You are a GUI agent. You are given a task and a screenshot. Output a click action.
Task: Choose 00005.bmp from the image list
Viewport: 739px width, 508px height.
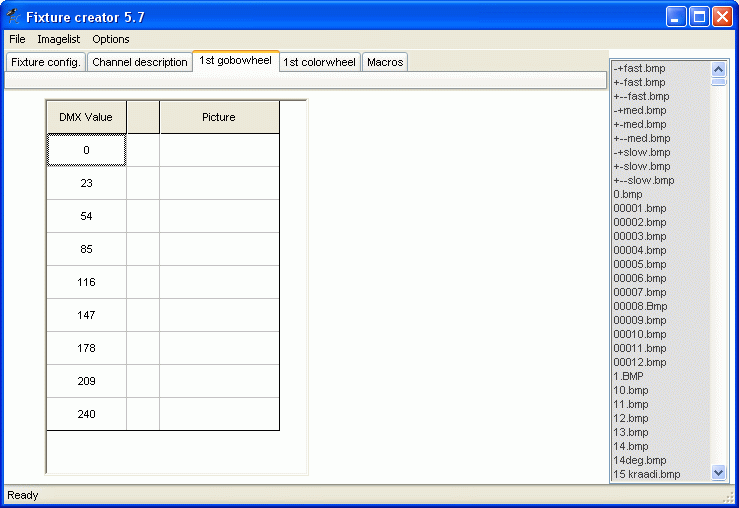pyautogui.click(x=640, y=264)
